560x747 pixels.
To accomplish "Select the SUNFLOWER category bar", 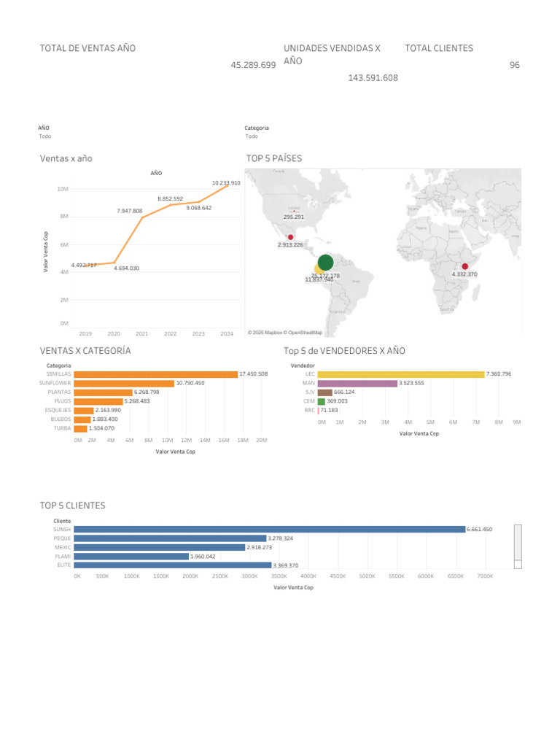I will (124, 384).
